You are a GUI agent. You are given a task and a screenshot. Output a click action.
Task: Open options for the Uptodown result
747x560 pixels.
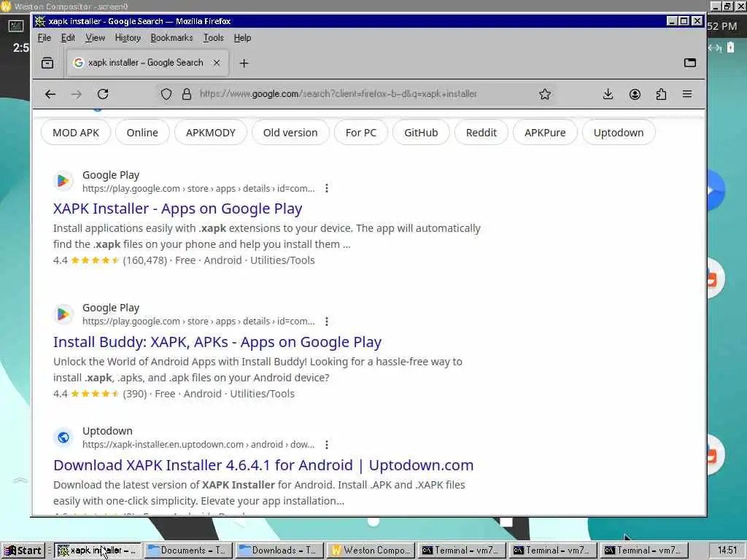click(x=326, y=445)
